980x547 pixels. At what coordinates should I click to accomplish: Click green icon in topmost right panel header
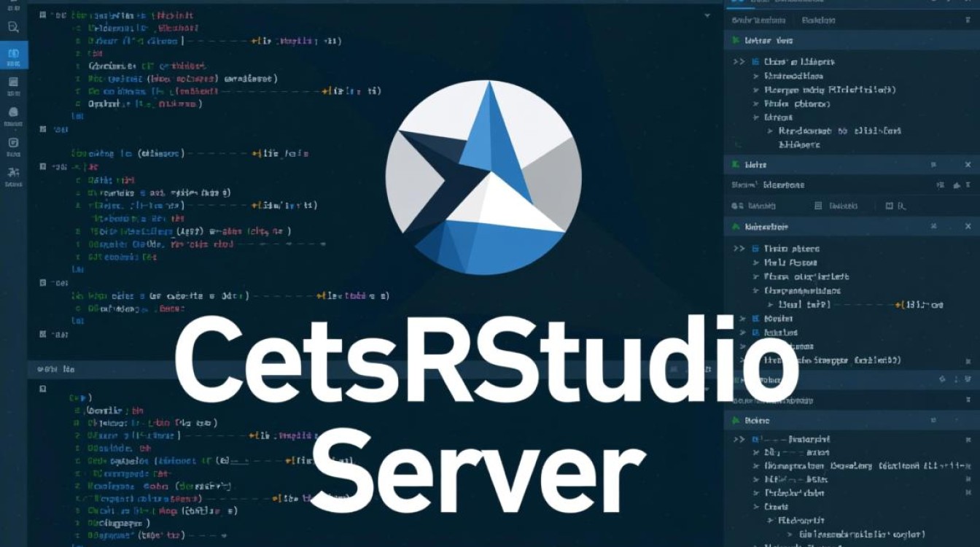click(736, 41)
